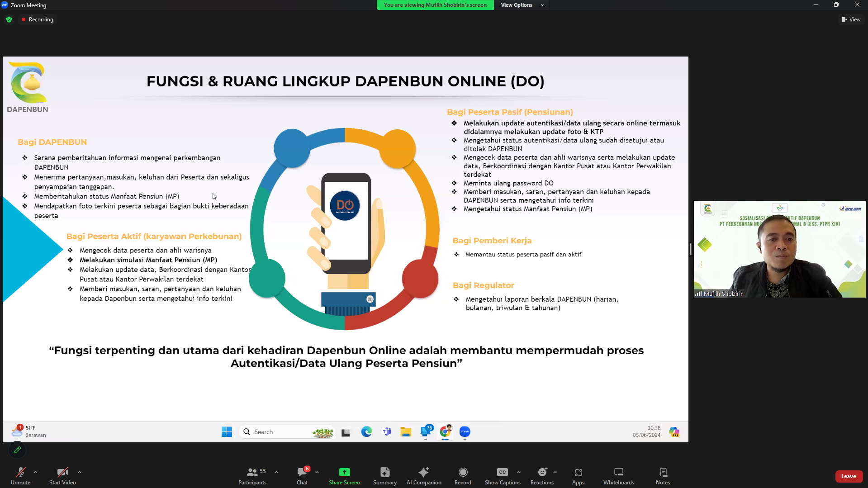This screenshot has width=868, height=488.
Task: Leave the meeting
Action: click(x=849, y=476)
